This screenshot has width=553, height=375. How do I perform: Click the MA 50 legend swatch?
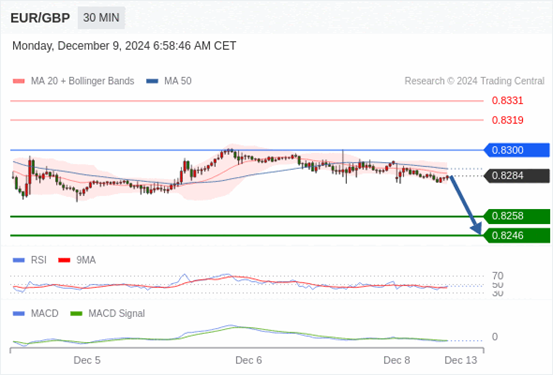152,81
